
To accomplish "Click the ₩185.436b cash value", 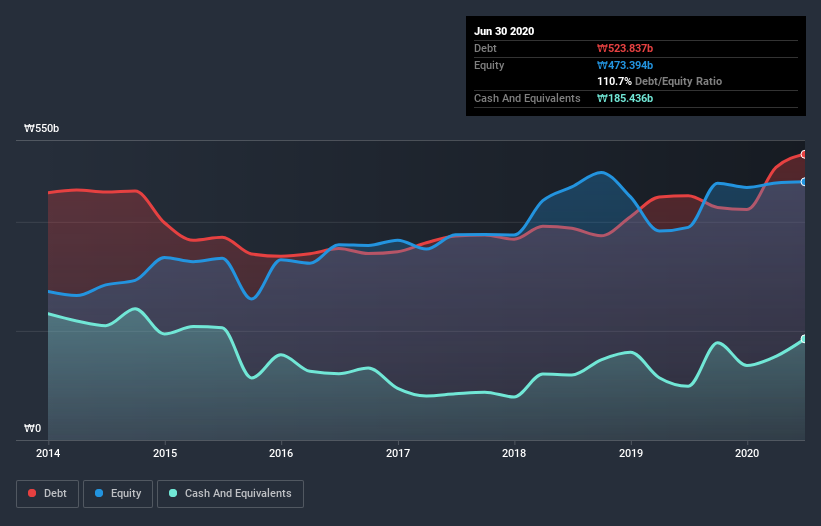I will point(625,98).
